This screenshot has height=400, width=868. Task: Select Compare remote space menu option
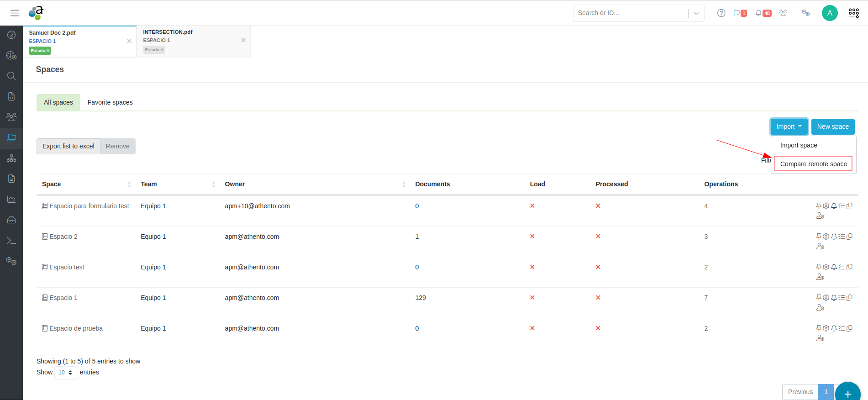click(813, 164)
